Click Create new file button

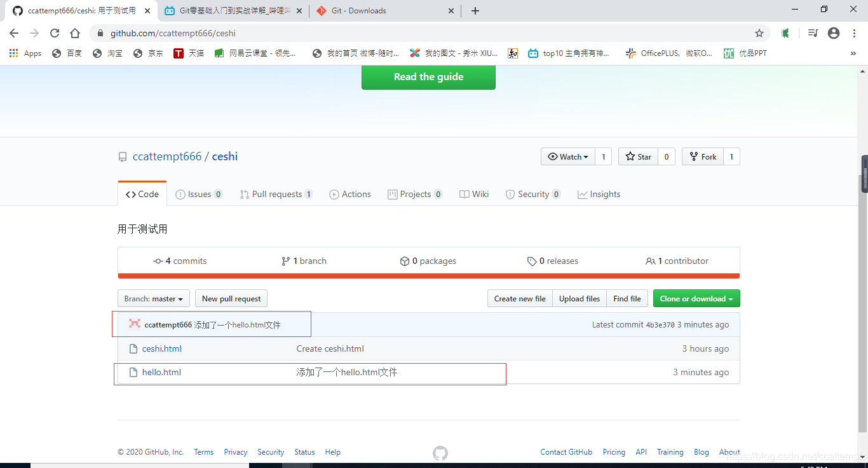click(x=520, y=298)
